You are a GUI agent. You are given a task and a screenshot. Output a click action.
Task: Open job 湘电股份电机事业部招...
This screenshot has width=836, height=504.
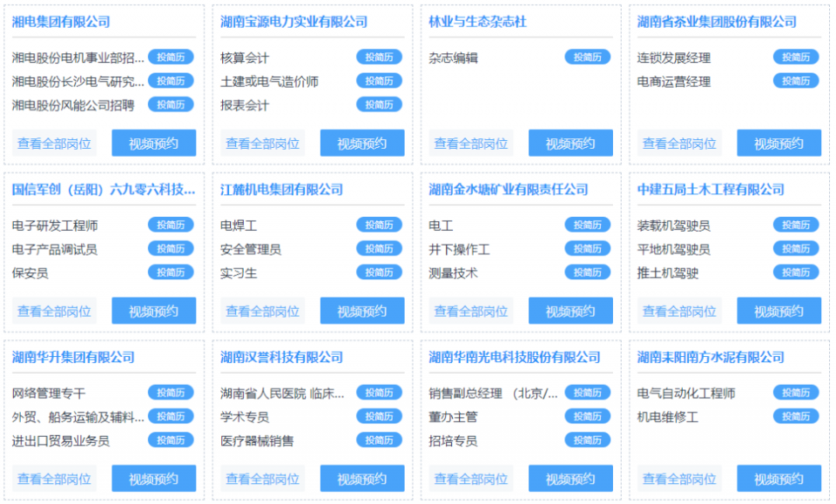pos(78,57)
